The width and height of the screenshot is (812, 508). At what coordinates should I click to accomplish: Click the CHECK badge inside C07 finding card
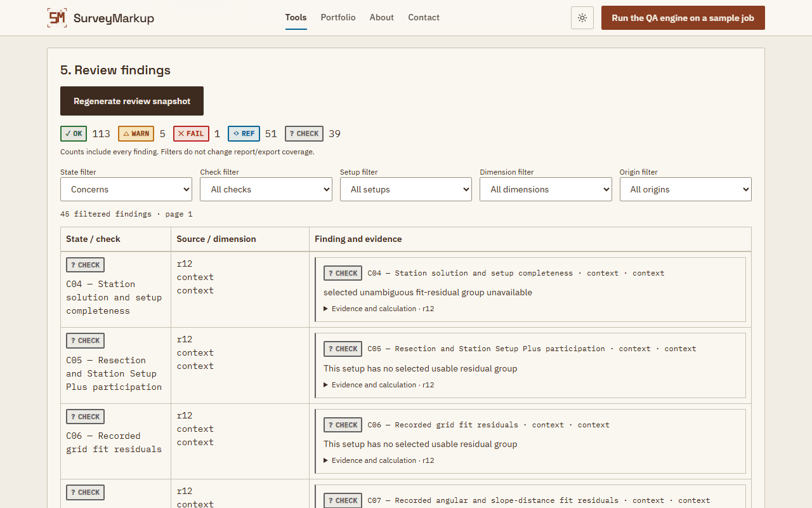click(343, 500)
